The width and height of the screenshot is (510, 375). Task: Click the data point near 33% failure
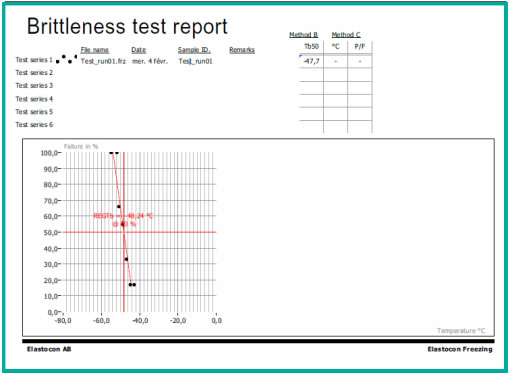(x=126, y=259)
